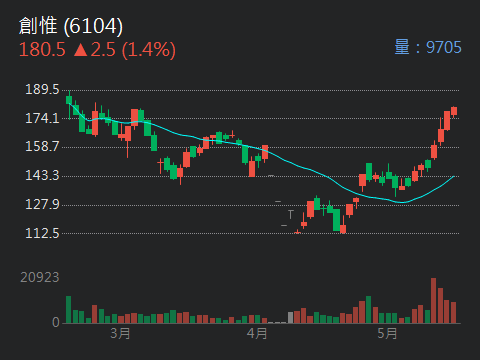
Task: Click the 189.5 price axis label
Action: pyautogui.click(x=42, y=89)
